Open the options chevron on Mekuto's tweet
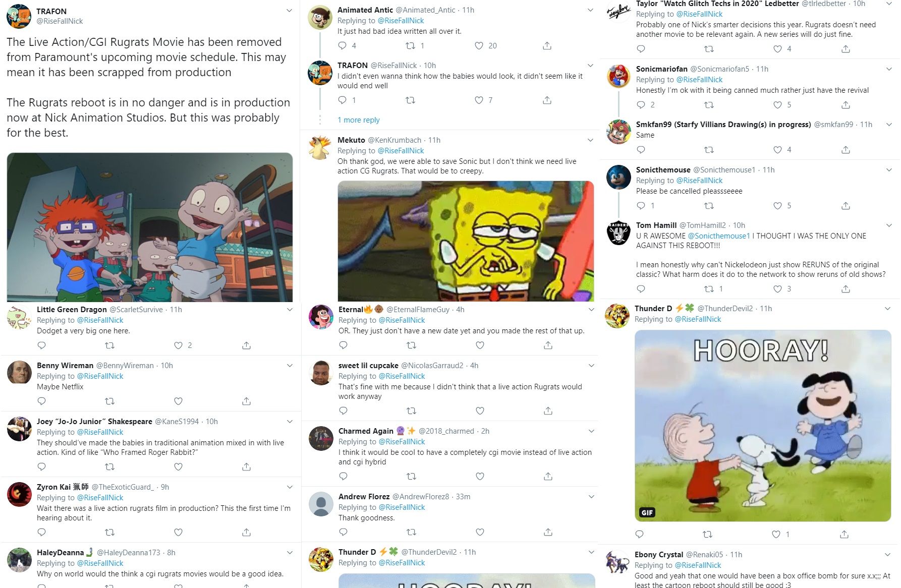901x588 pixels. click(x=591, y=140)
